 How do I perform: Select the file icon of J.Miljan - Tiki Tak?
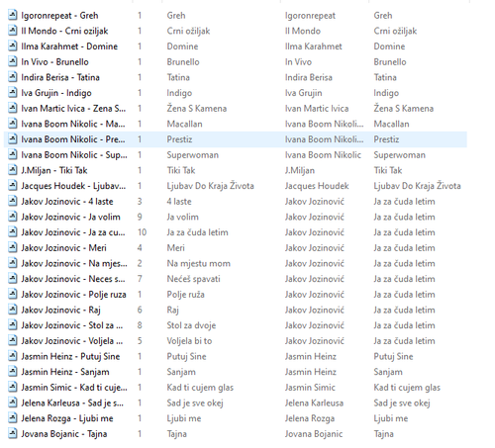13,170
